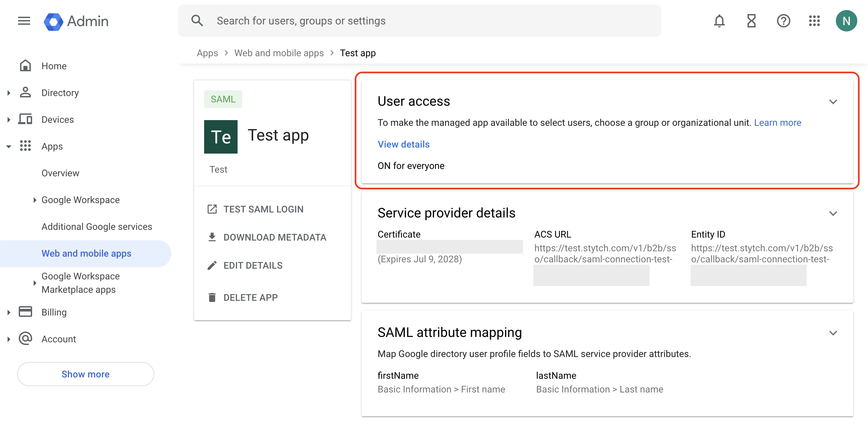Click the download icon next to DOWNLOAD METADATA
The width and height of the screenshot is (868, 443).
212,237
